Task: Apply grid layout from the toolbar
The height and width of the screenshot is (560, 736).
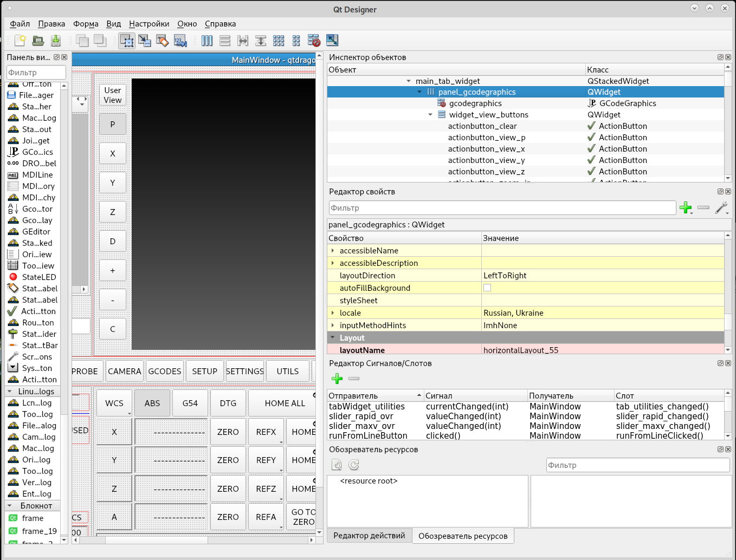Action: [x=279, y=40]
